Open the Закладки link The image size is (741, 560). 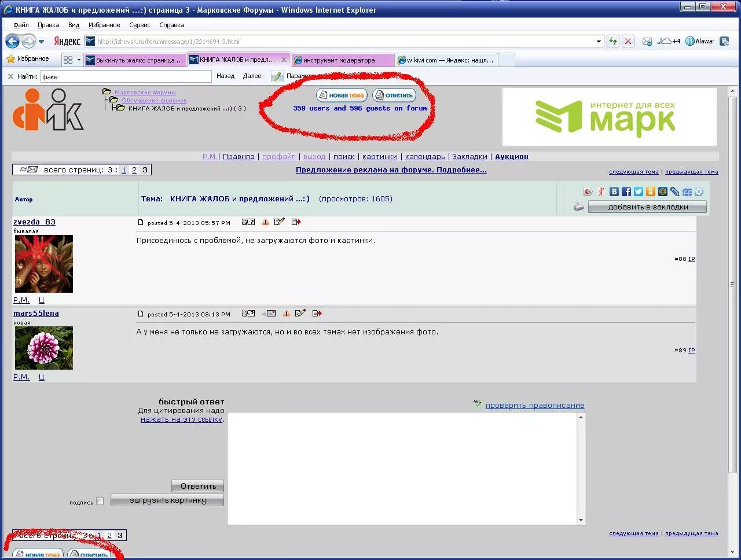[x=469, y=157]
